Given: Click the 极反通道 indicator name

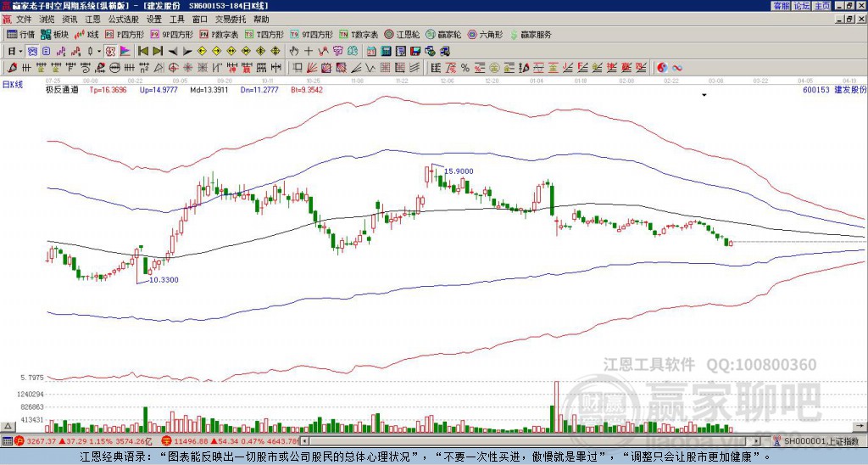Looking at the screenshot, I should pos(62,89).
